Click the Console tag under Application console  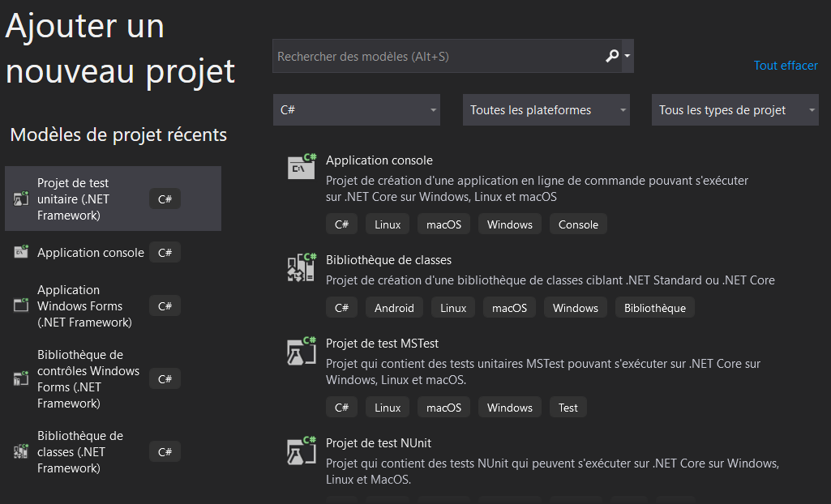[578, 224]
